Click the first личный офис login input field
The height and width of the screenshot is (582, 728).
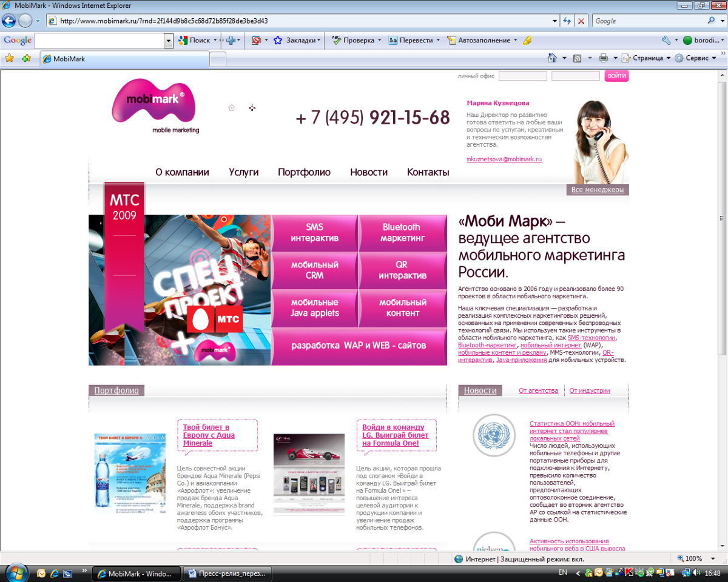point(522,76)
